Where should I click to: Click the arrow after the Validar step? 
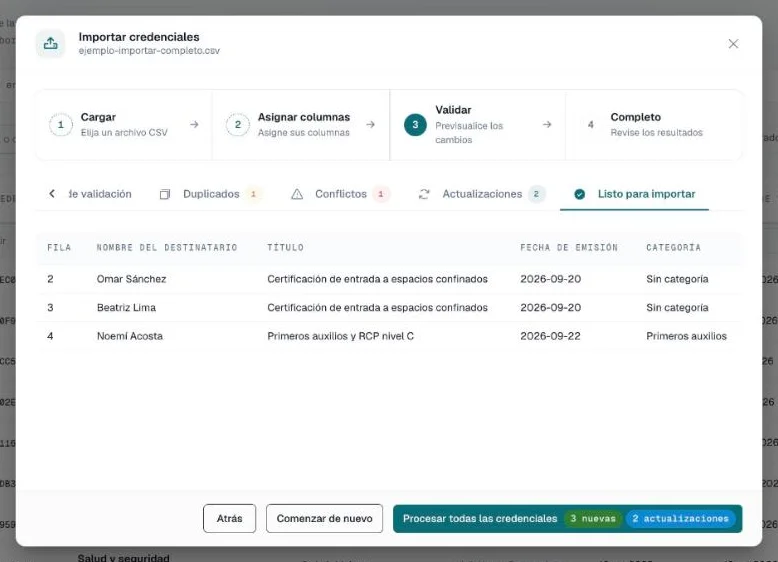547,125
